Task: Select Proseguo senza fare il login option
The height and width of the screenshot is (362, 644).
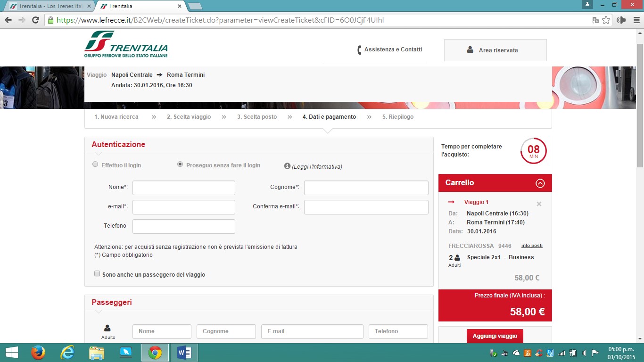Action: pos(180,165)
